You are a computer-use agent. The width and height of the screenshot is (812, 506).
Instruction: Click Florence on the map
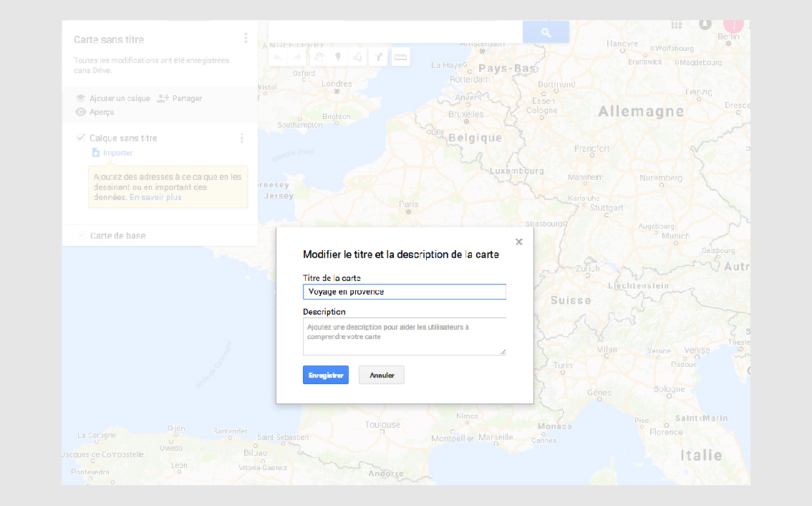click(x=666, y=432)
